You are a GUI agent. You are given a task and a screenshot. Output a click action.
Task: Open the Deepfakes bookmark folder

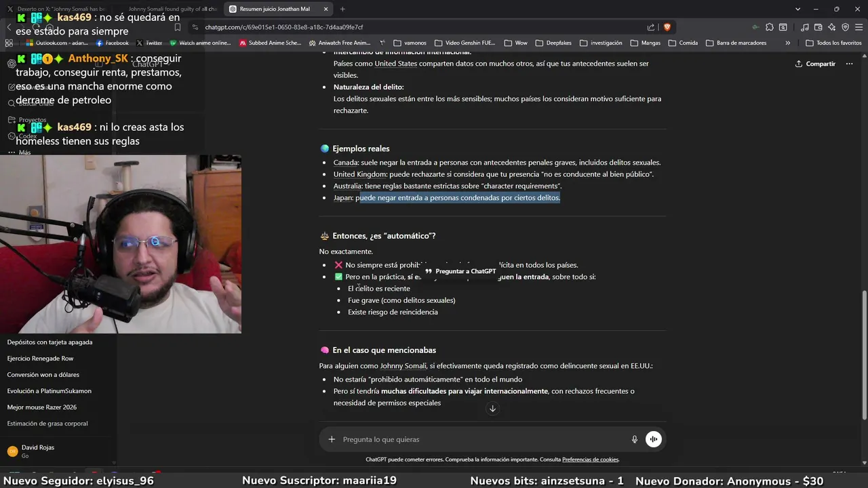pos(553,43)
